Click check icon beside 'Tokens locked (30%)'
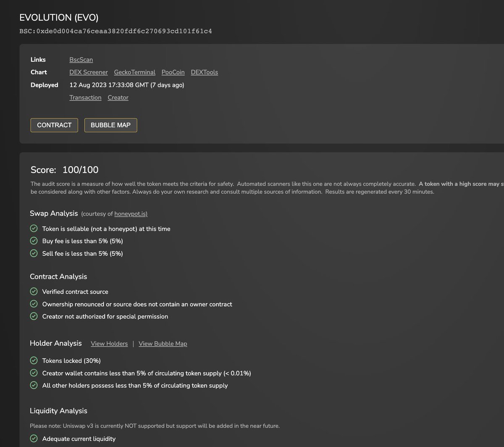This screenshot has height=447, width=504. tap(34, 360)
